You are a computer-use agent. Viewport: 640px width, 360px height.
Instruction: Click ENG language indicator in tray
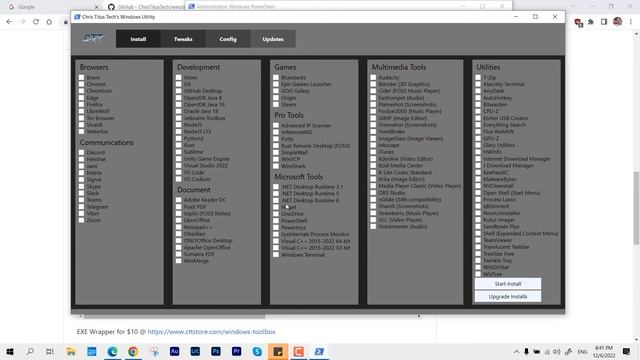click(582, 352)
